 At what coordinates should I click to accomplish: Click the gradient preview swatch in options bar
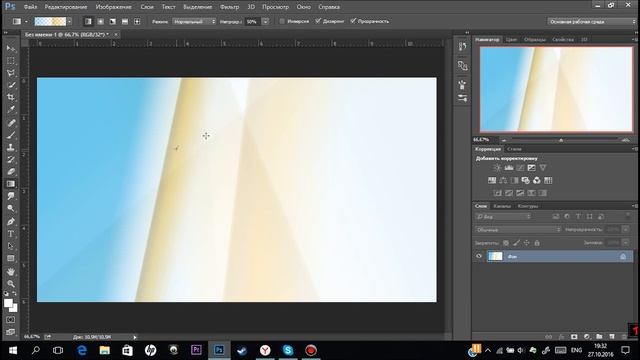click(50, 21)
